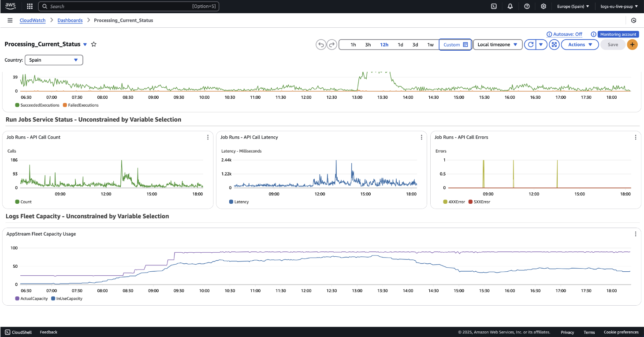
Task: Add a widget with the plus button
Action: tap(632, 45)
